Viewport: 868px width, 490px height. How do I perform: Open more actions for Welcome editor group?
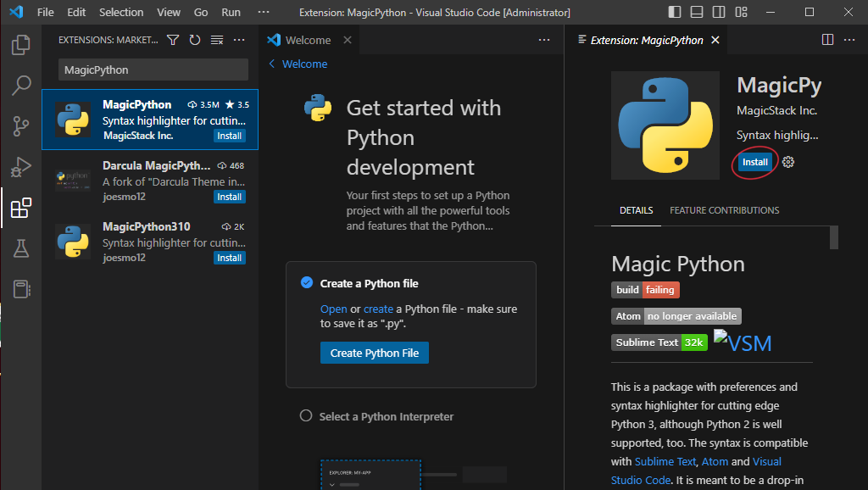(x=544, y=40)
